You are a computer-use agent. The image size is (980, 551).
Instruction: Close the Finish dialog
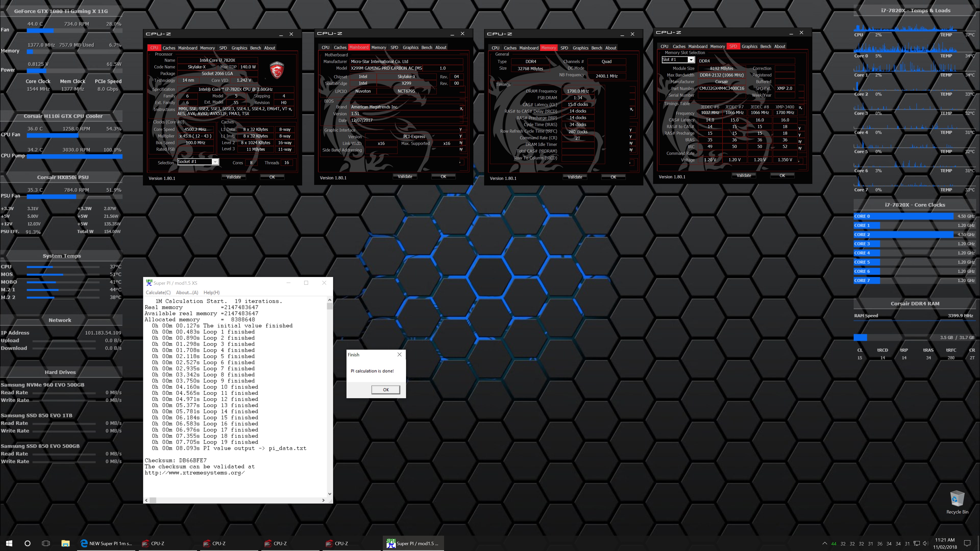click(399, 354)
